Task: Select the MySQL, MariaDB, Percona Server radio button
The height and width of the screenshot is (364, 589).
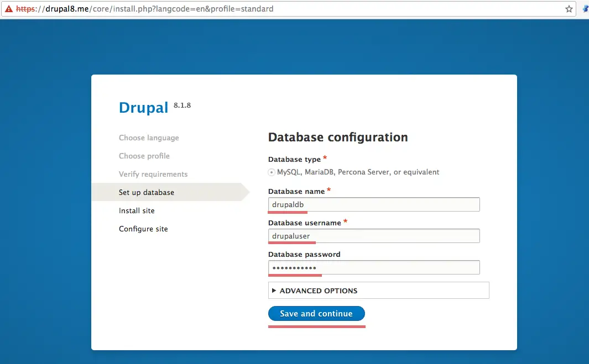Action: coord(271,172)
